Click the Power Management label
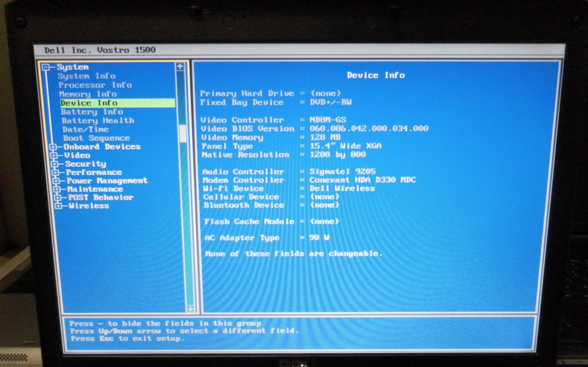This screenshot has height=367, width=588. click(107, 181)
